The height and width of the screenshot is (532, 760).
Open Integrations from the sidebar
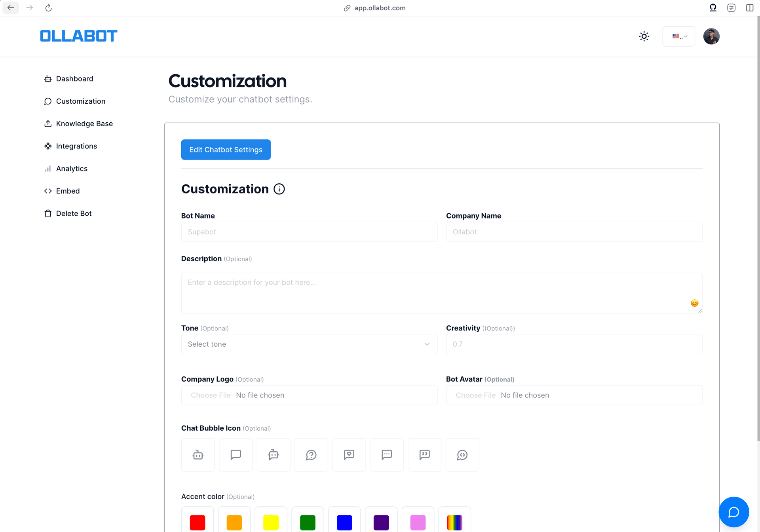coord(76,146)
